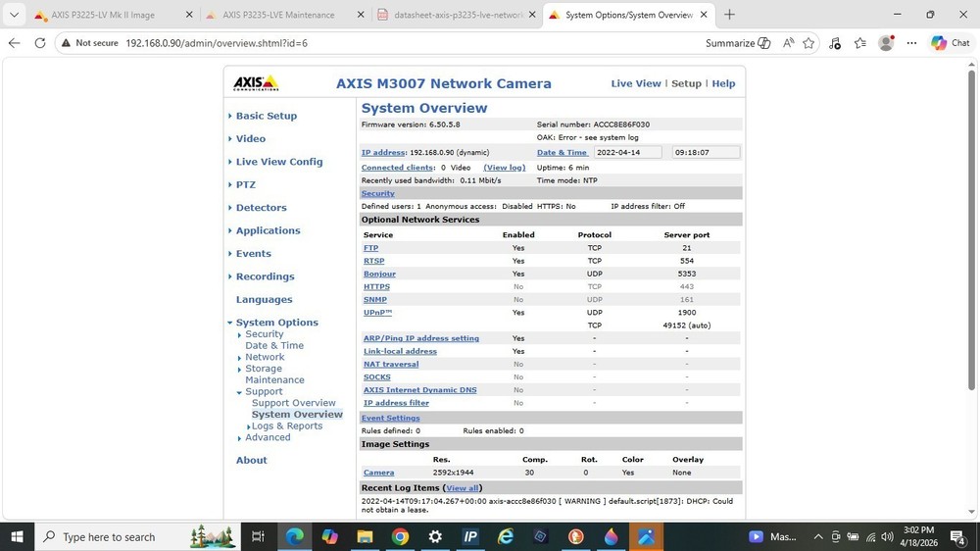This screenshot has height=551, width=980.
Task: Reload the page with the refresh icon
Action: click(40, 43)
